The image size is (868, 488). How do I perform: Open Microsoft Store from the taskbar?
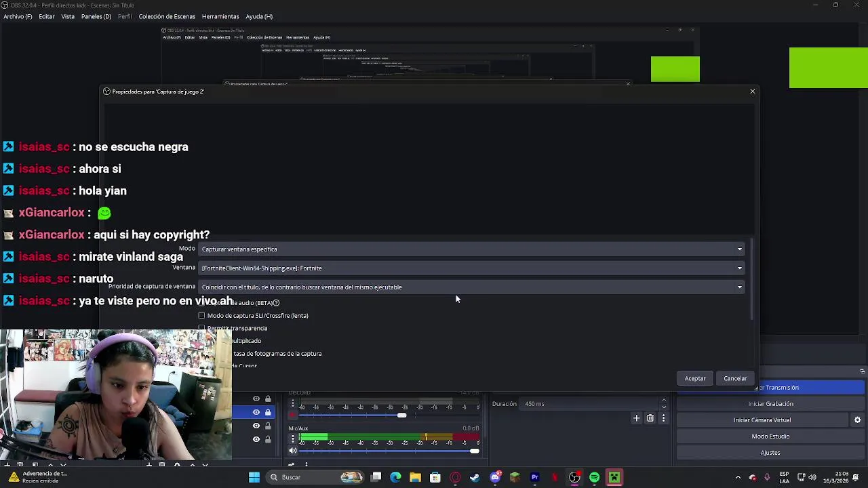(x=435, y=478)
